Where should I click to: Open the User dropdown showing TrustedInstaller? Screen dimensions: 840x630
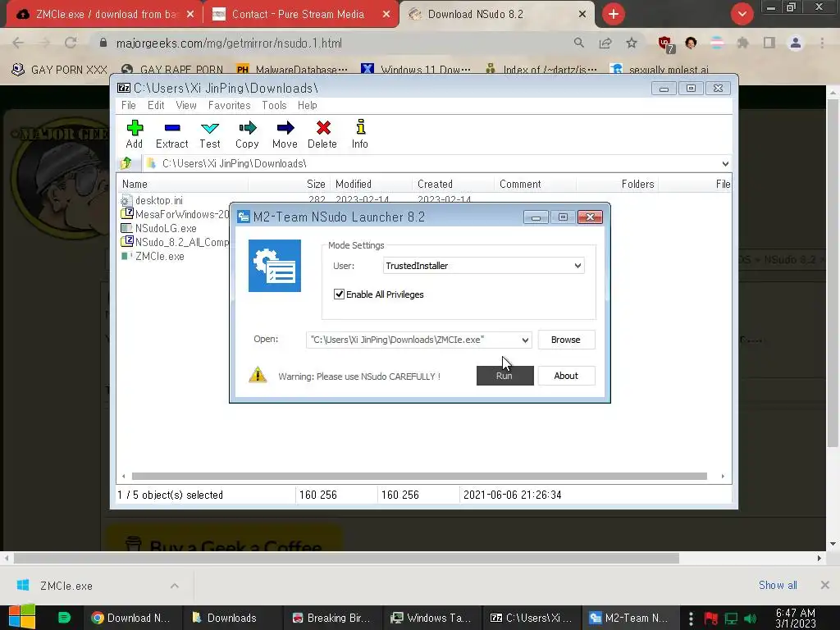click(x=483, y=266)
